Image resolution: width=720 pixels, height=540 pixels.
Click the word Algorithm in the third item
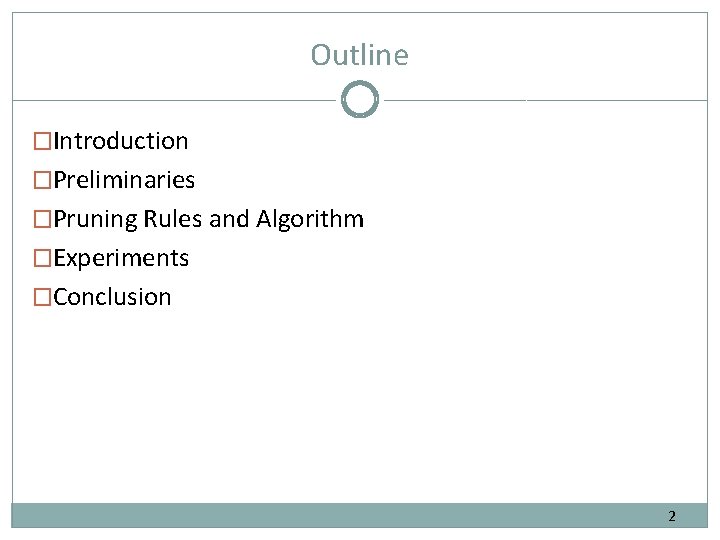point(310,220)
